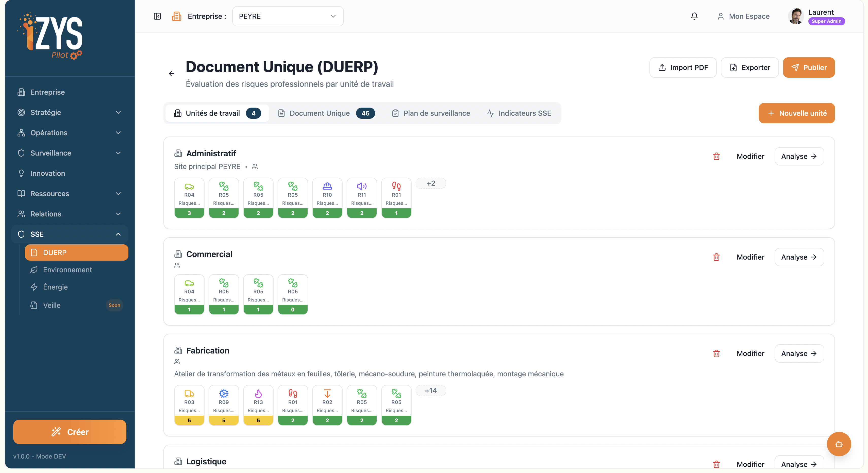Switch to the Document Unique tab
This screenshot has height=473, width=868.
point(326,113)
